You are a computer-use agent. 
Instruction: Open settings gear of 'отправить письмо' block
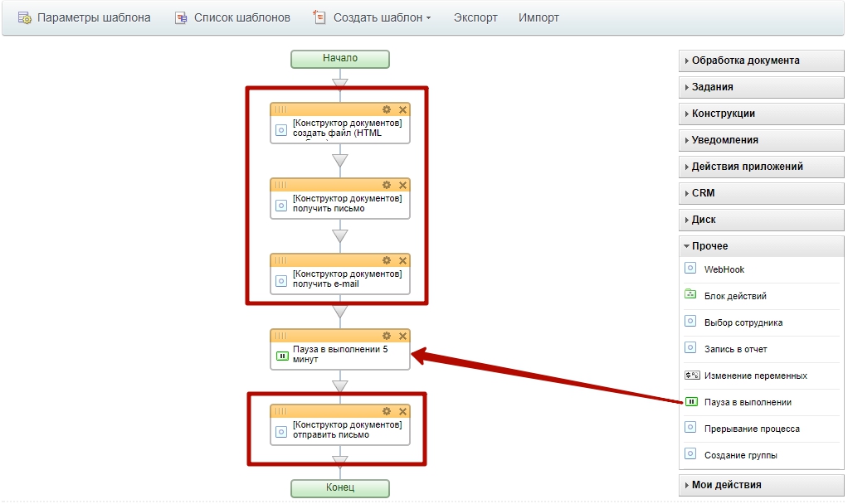click(x=387, y=411)
